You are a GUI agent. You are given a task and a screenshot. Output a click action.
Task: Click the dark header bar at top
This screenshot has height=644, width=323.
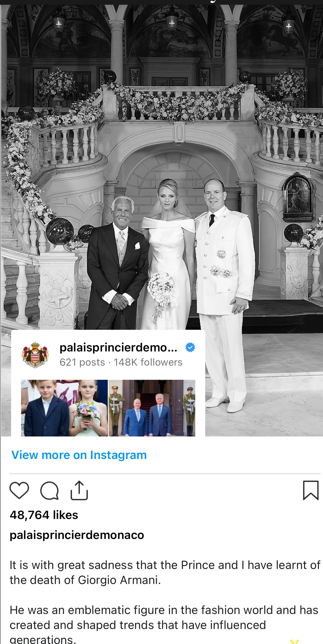(161, 2)
